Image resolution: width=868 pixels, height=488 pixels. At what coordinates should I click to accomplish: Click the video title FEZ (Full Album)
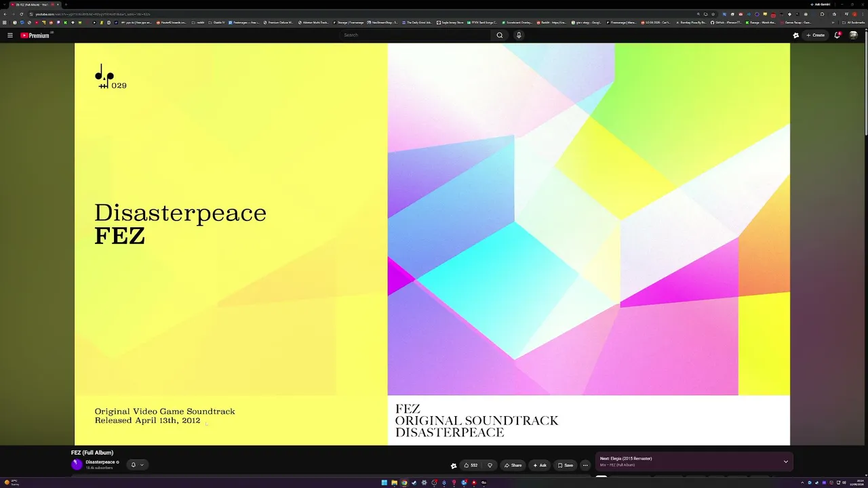point(92,453)
